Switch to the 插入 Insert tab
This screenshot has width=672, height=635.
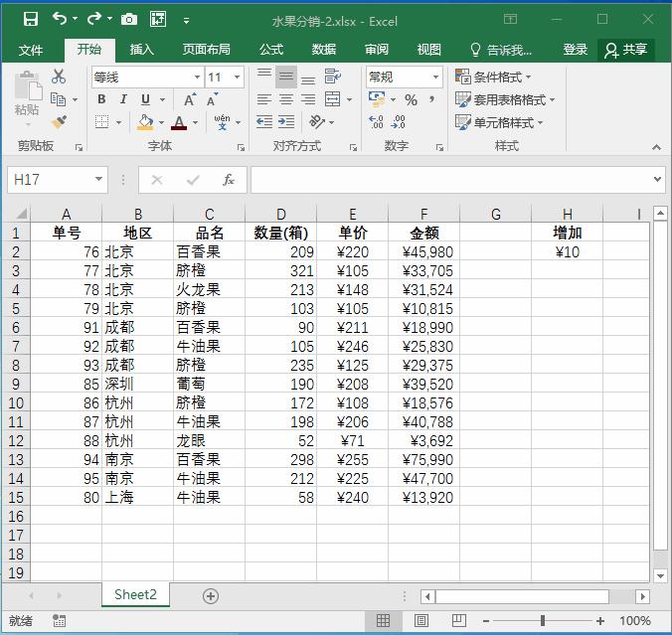[x=142, y=50]
